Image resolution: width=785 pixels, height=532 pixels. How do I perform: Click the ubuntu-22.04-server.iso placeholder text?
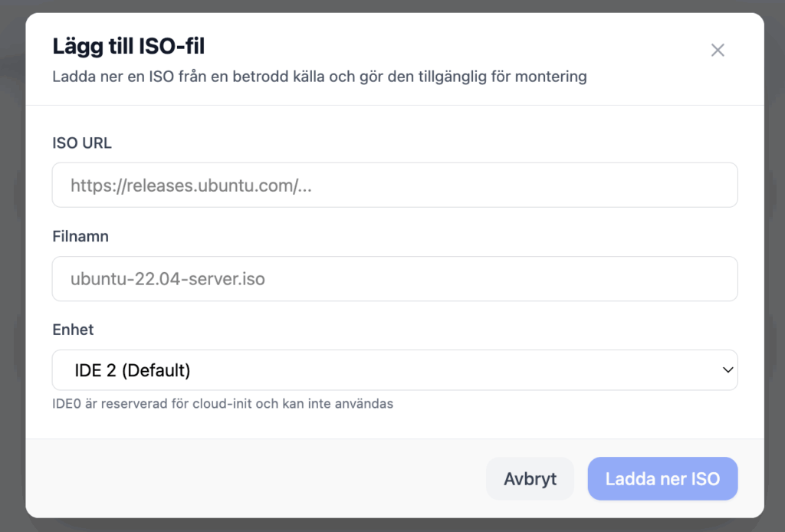point(168,278)
